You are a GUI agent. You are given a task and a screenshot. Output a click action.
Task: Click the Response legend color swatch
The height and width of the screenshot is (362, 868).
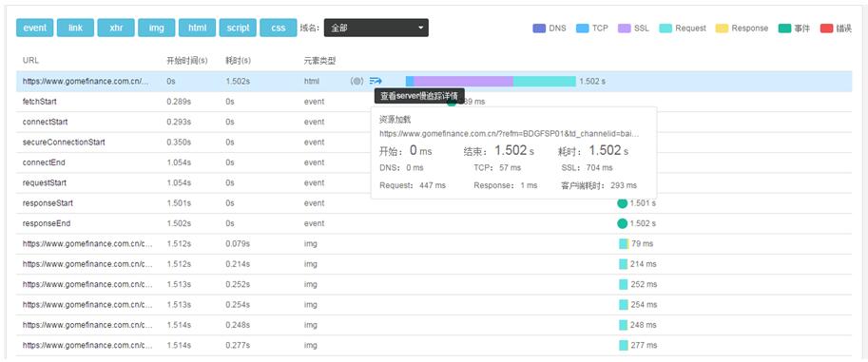(x=722, y=29)
